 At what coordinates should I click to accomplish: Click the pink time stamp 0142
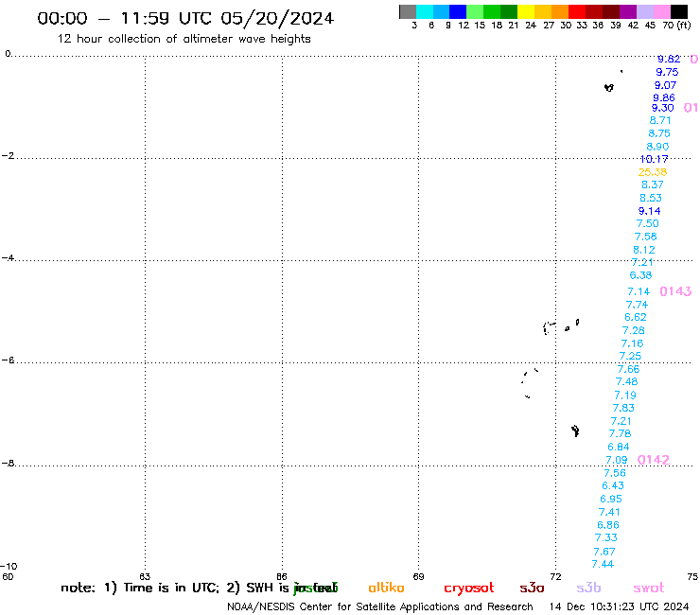[x=653, y=460]
